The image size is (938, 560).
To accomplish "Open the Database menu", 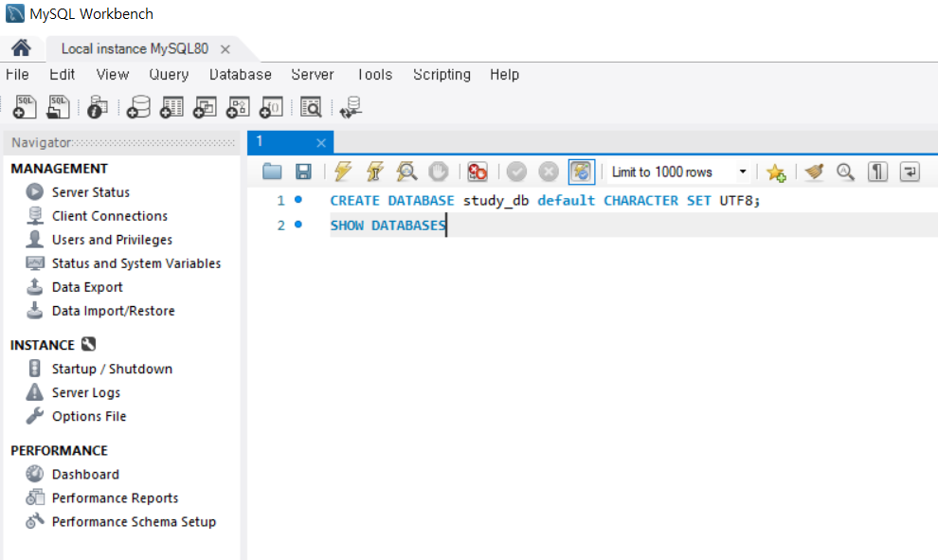I will (x=241, y=75).
